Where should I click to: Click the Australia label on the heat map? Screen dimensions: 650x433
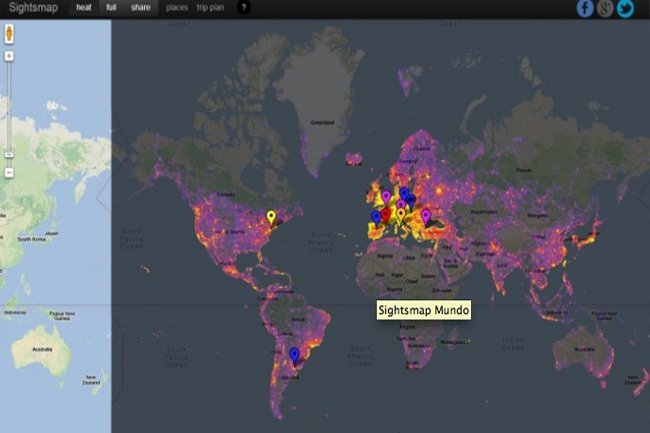tap(585, 349)
